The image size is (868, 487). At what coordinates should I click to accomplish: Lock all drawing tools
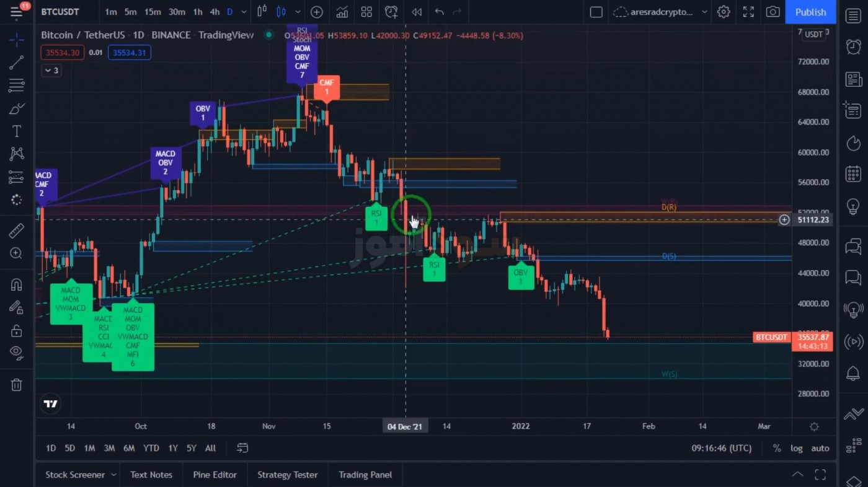coord(17,331)
